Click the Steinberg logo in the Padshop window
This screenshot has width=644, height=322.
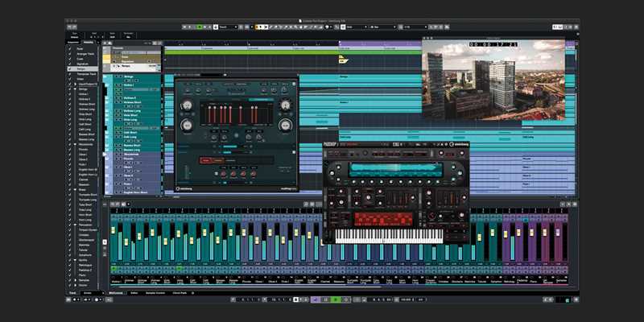tap(459, 144)
